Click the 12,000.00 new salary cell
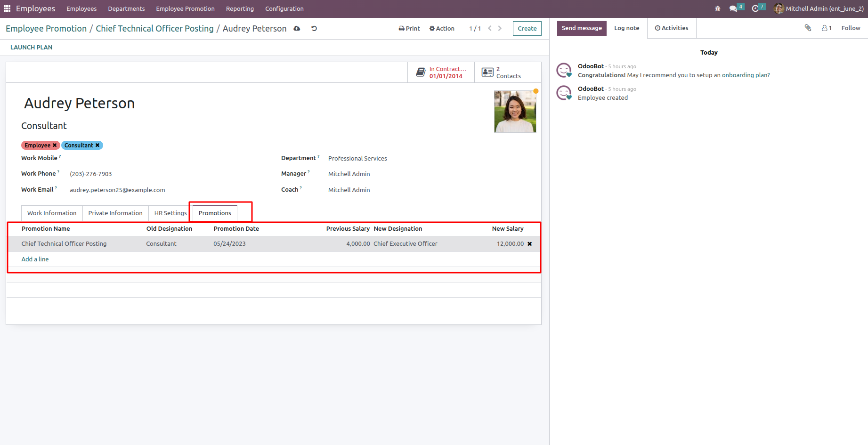Image resolution: width=868 pixels, height=445 pixels. (x=510, y=244)
